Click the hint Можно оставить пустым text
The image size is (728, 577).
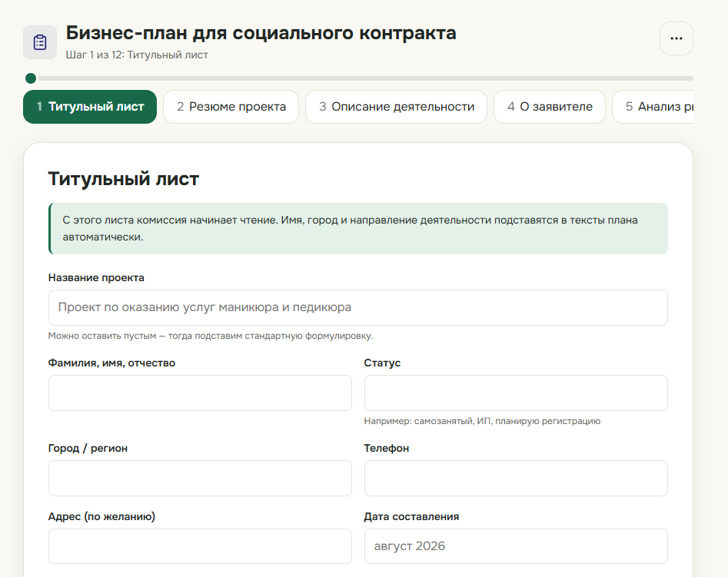click(211, 336)
